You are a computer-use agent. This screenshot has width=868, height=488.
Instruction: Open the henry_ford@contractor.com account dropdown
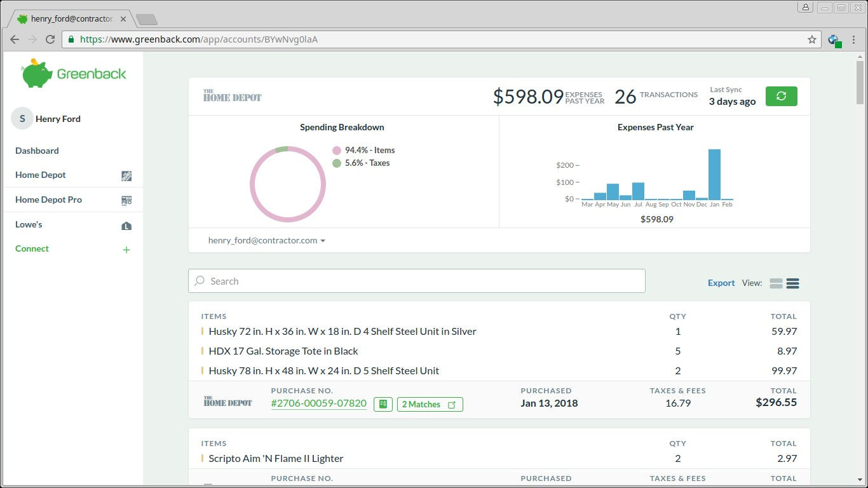tap(267, 241)
